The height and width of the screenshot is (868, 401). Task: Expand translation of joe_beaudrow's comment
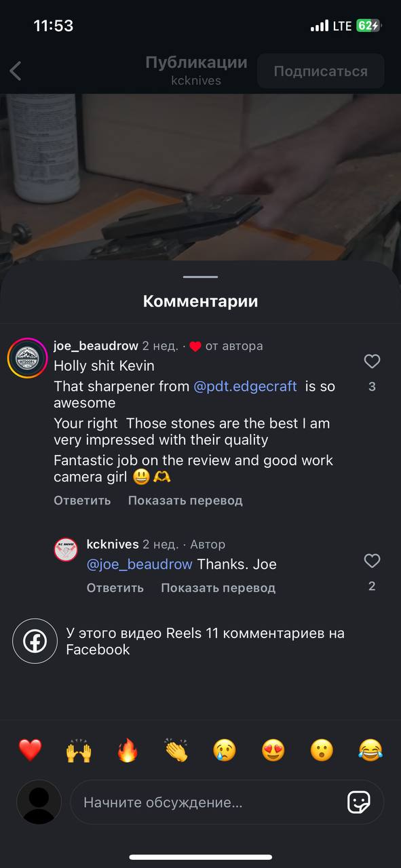pyautogui.click(x=185, y=500)
